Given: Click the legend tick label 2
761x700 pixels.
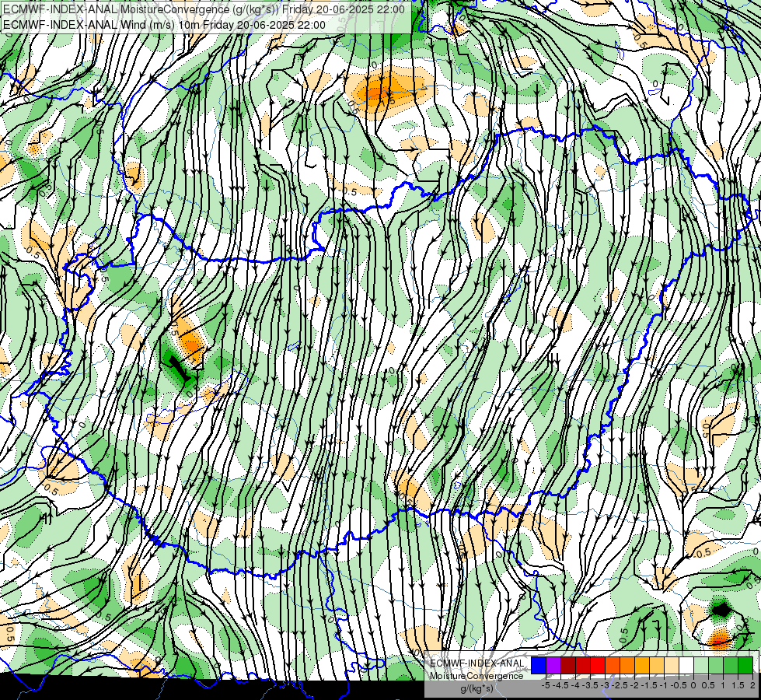Looking at the screenshot, I should pyautogui.click(x=752, y=685).
